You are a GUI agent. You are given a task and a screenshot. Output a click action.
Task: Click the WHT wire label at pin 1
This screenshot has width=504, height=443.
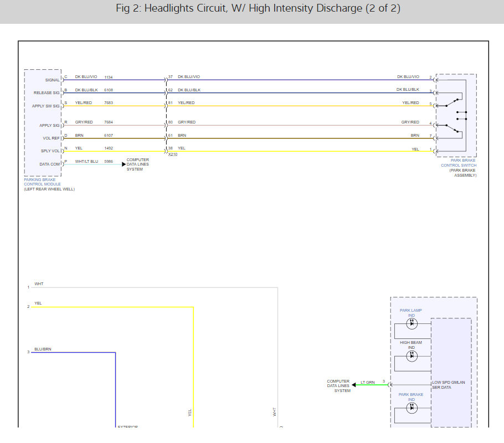(x=39, y=284)
